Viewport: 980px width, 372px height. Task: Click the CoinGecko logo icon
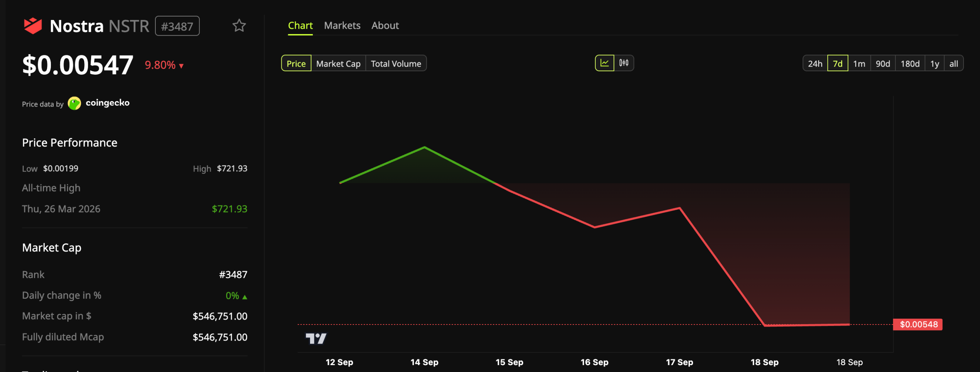(x=74, y=103)
